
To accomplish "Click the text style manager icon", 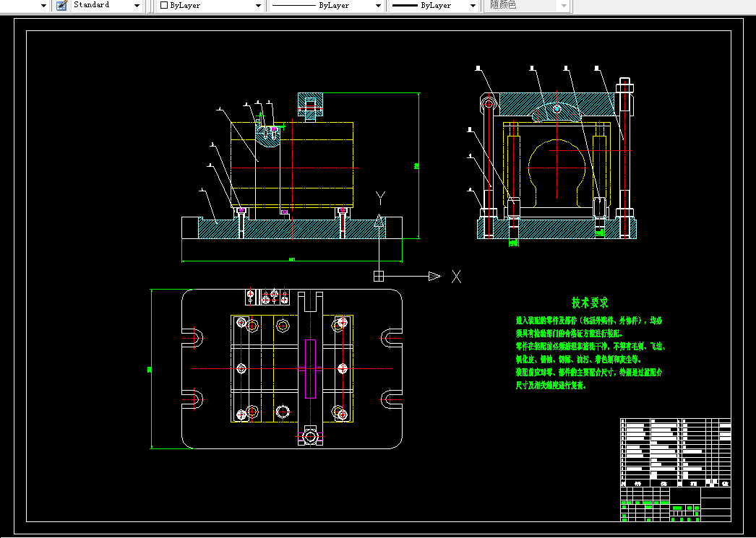I will coord(61,5).
